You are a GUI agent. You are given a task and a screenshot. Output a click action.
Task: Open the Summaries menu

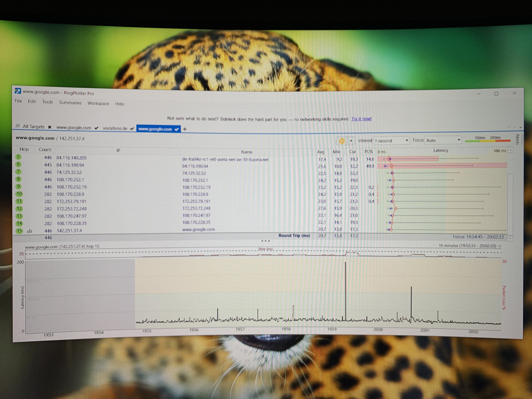pos(70,103)
